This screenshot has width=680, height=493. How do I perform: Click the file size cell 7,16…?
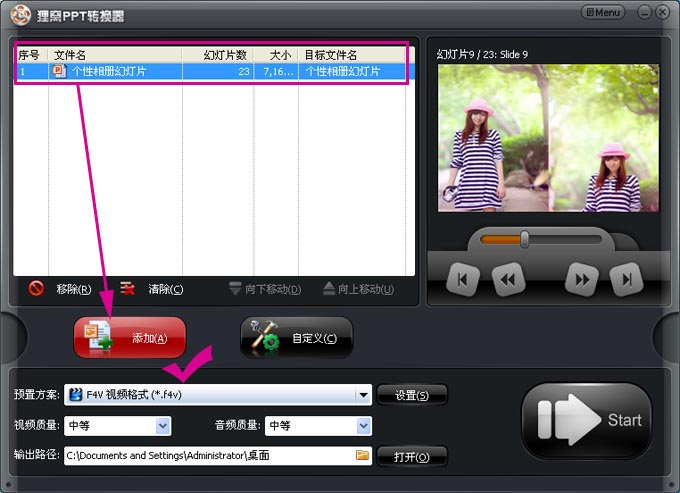pos(278,72)
